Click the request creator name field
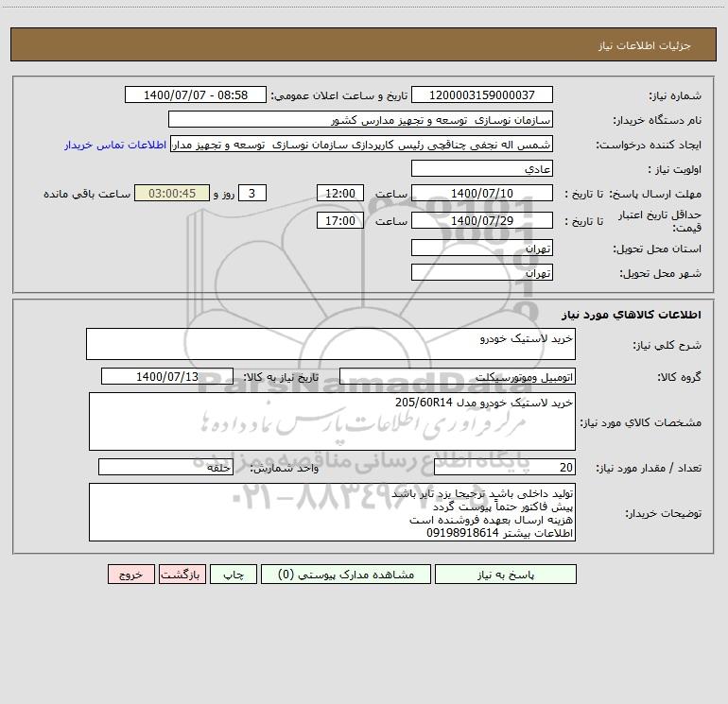Image resolution: width=728 pixels, height=704 pixels. point(362,144)
